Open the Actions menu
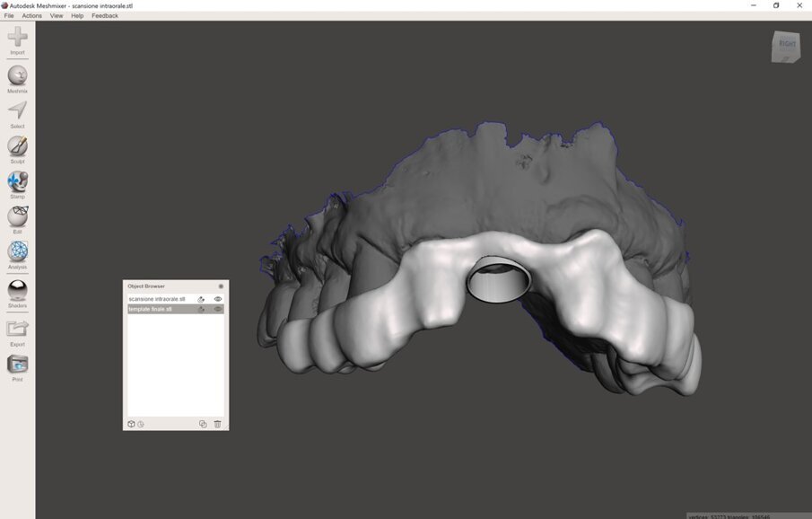812x519 pixels. coord(31,15)
